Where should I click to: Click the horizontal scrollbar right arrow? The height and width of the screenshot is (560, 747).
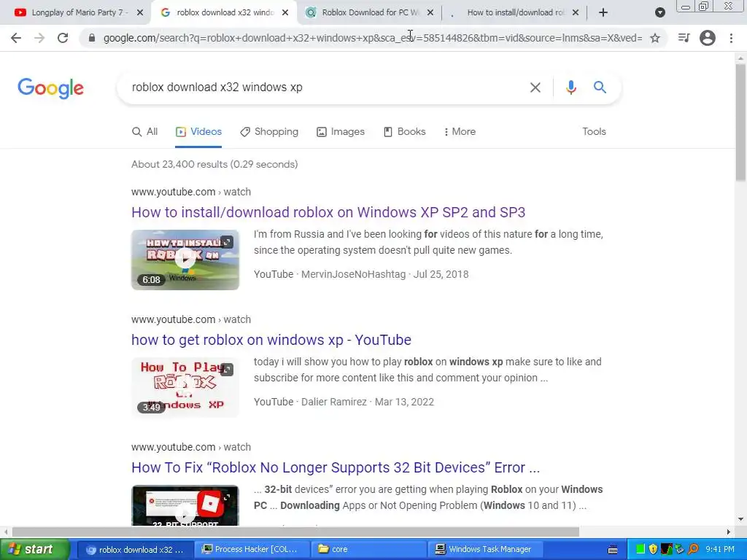[729, 532]
